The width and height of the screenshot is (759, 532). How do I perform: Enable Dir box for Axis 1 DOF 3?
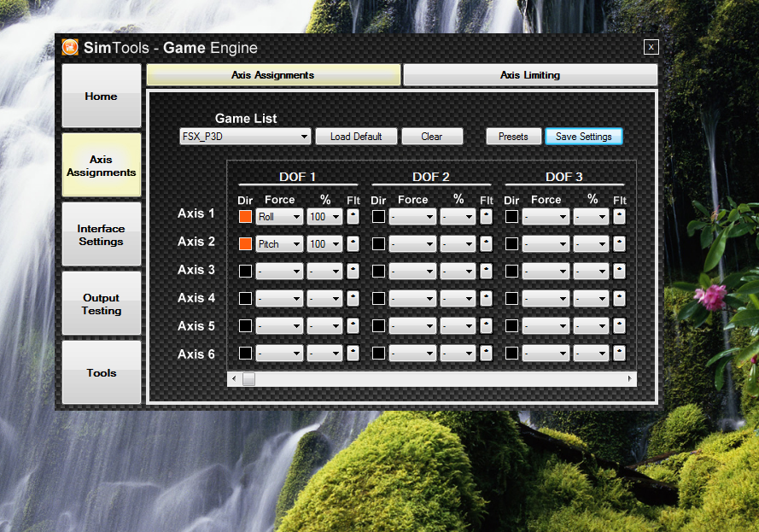[x=511, y=216]
